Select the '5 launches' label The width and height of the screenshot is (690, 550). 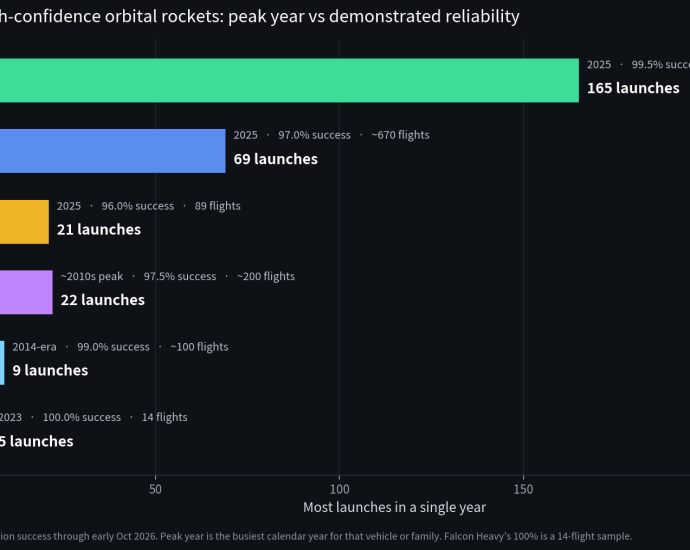coord(37,441)
